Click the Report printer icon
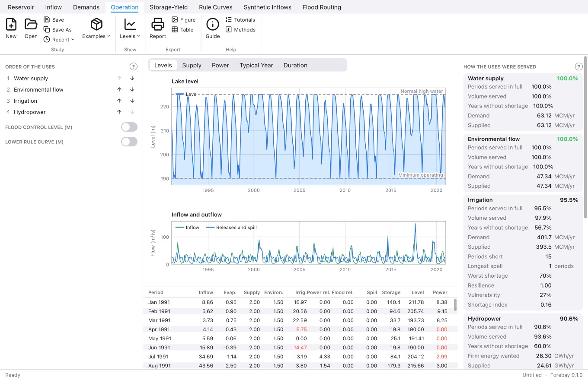Viewport: 588px width, 380px height. coord(158,24)
